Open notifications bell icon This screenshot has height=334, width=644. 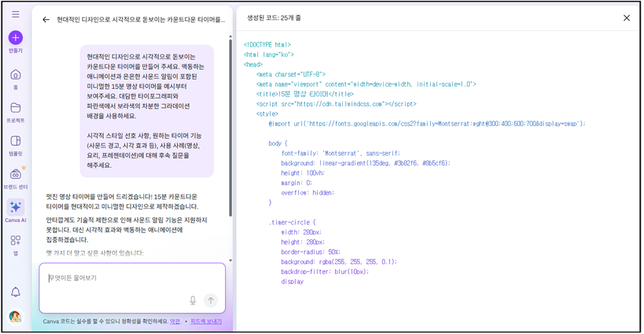pos(16,292)
